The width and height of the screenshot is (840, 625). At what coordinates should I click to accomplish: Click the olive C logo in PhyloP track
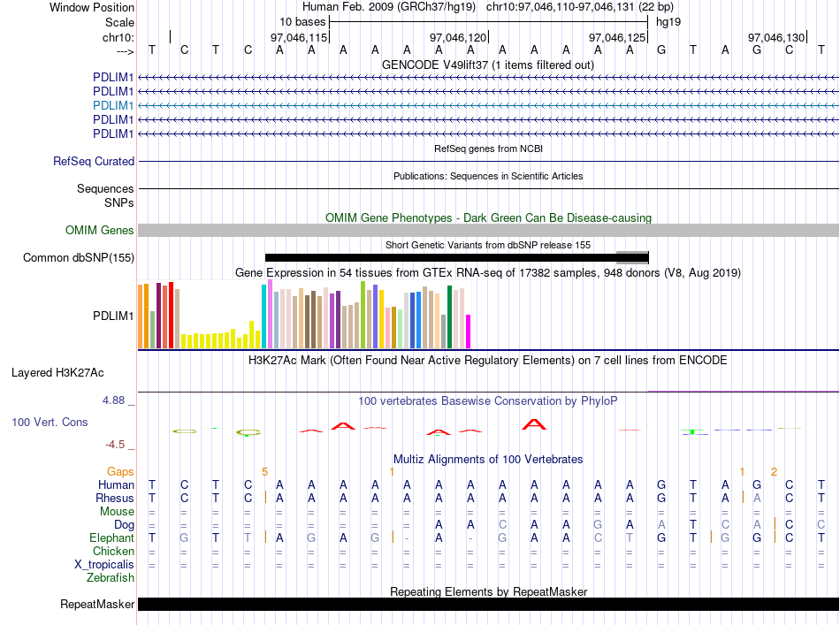tap(248, 432)
